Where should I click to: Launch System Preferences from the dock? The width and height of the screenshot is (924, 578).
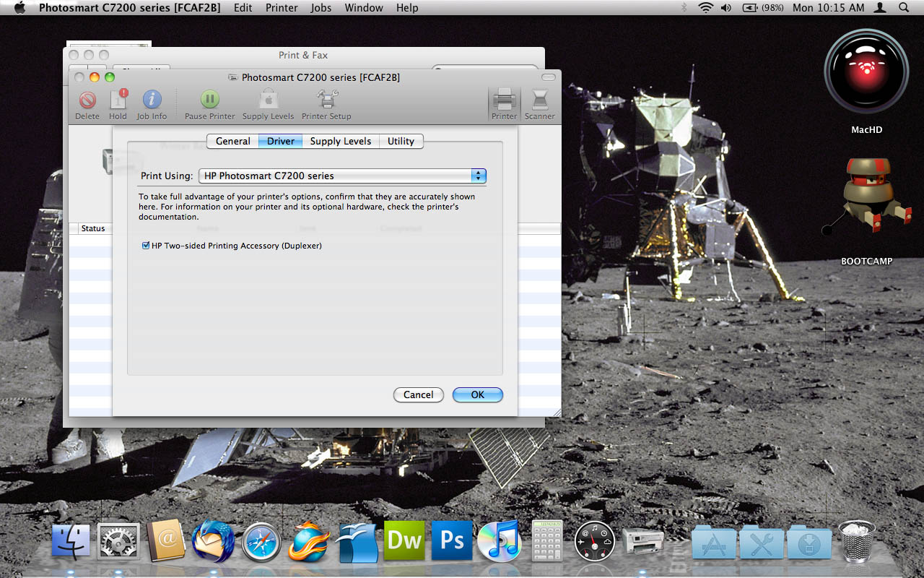click(x=118, y=542)
